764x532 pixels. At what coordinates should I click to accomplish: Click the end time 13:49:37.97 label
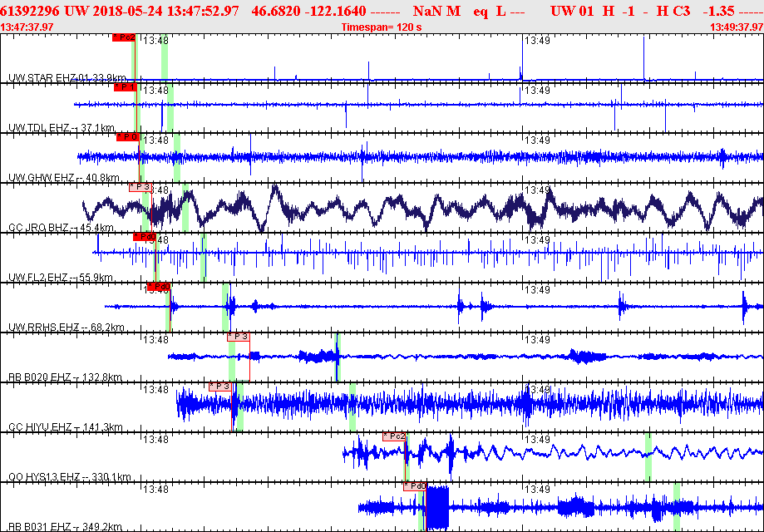tap(736, 27)
